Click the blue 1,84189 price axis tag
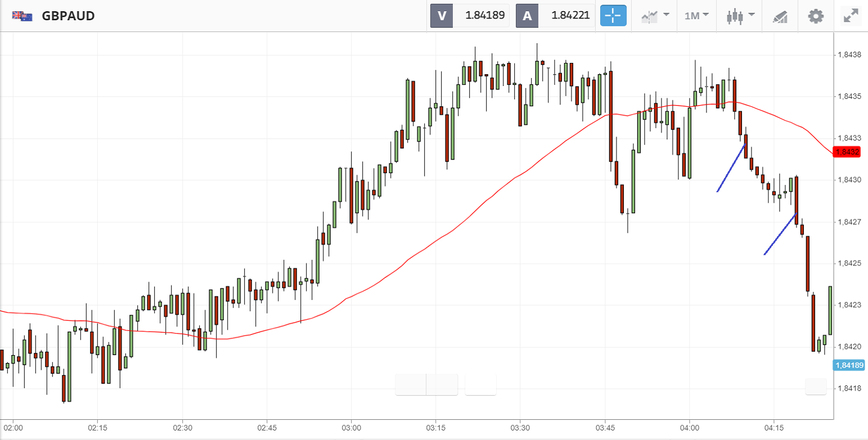 click(849, 365)
